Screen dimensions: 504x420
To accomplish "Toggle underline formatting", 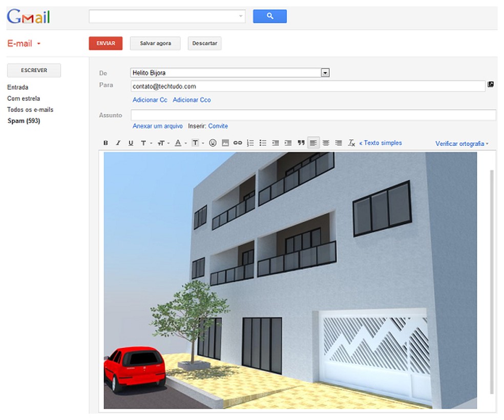I will pos(131,143).
